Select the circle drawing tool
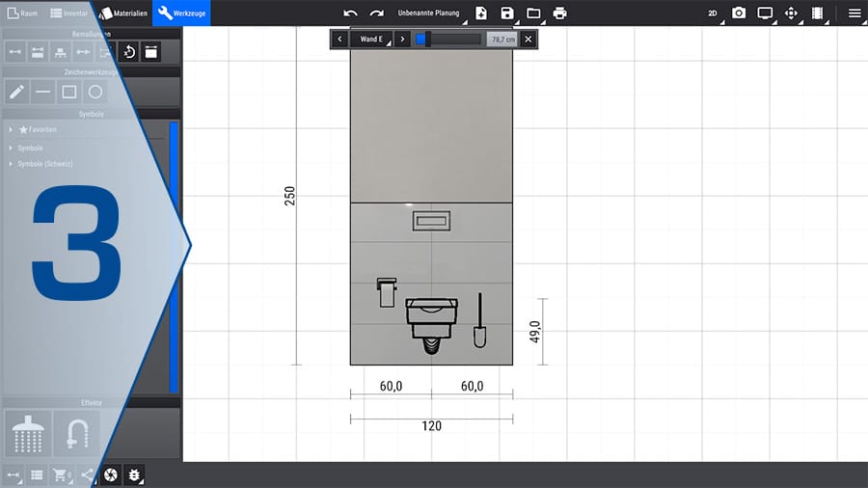This screenshot has height=488, width=868. click(x=95, y=93)
